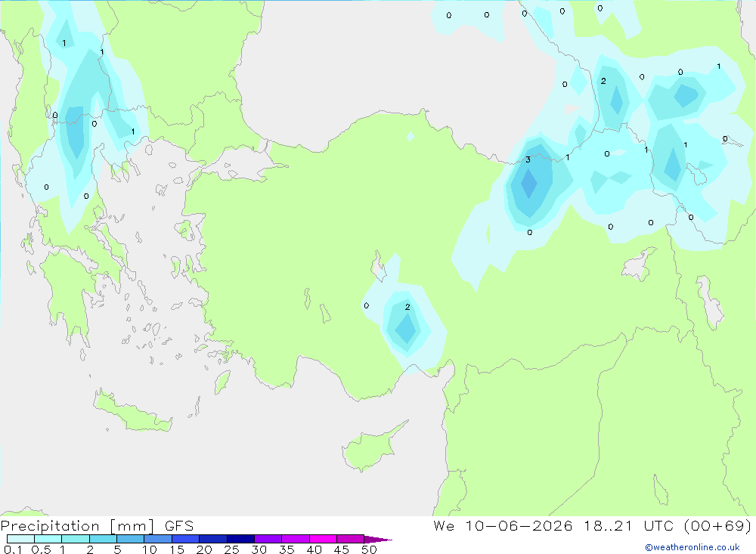The height and width of the screenshot is (554, 756).
Task: Click the 30 to 35 mm purple swatch
Action: (x=268, y=539)
